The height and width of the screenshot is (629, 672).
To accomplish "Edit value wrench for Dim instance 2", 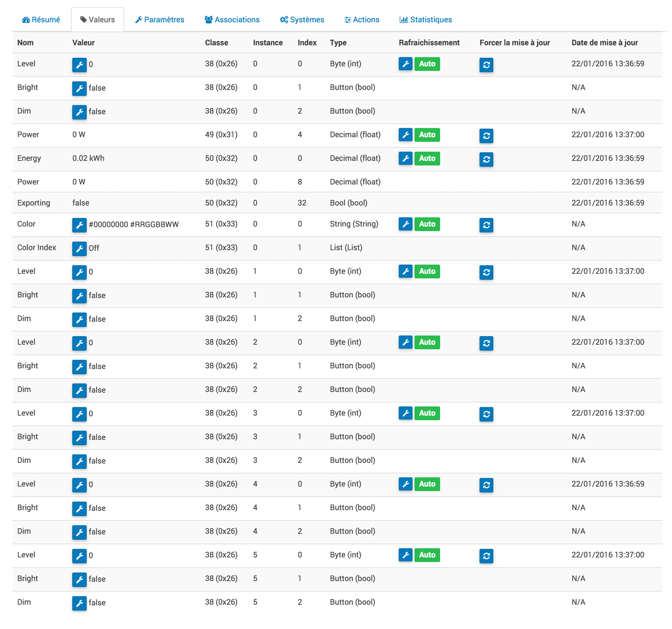I will [x=79, y=391].
